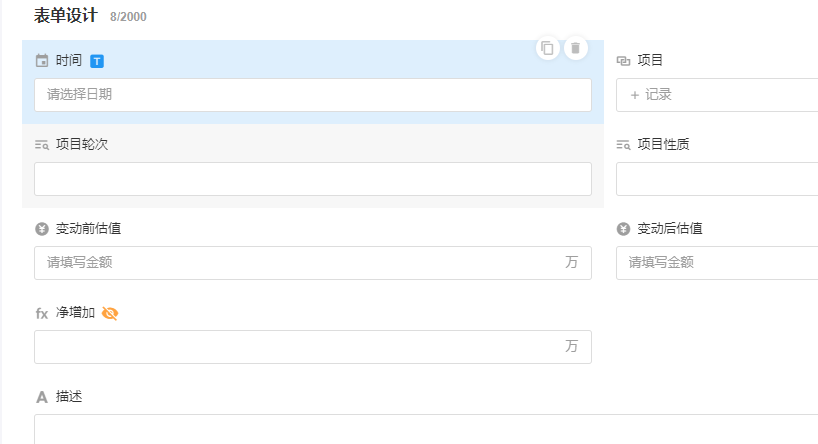Image resolution: width=818 pixels, height=444 pixels.
Task: Select the 项目轮次 input box
Action: [312, 179]
